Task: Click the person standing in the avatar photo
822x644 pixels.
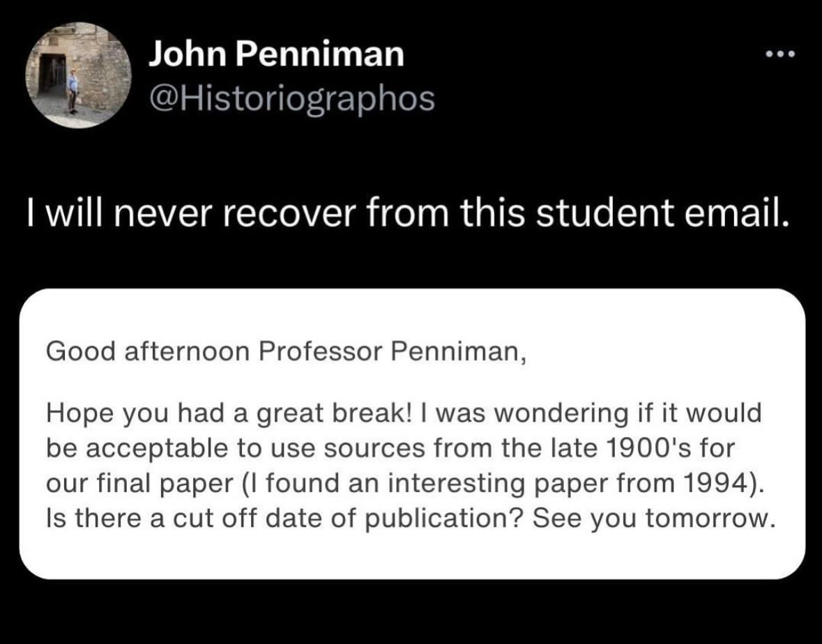Action: point(73,92)
